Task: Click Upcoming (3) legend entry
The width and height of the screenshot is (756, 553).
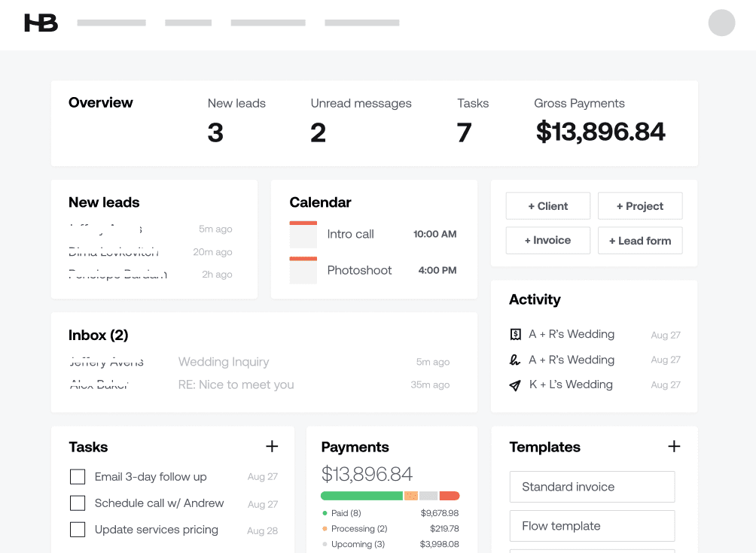Action: (x=353, y=544)
